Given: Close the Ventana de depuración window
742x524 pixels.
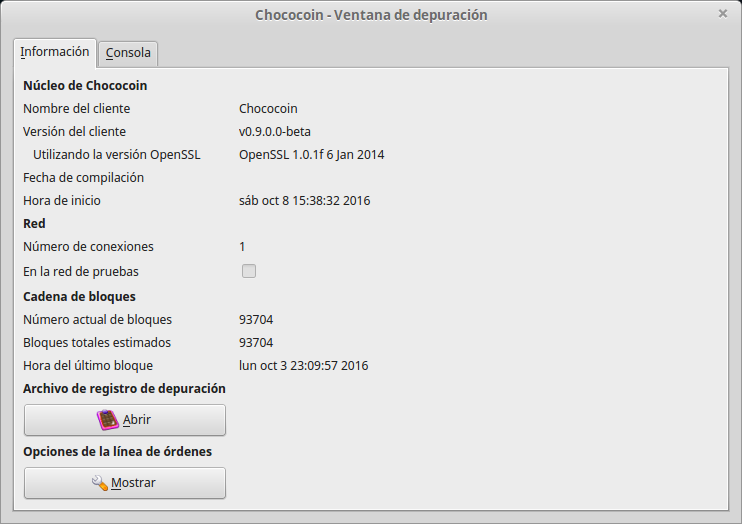Looking at the screenshot, I should [723, 14].
